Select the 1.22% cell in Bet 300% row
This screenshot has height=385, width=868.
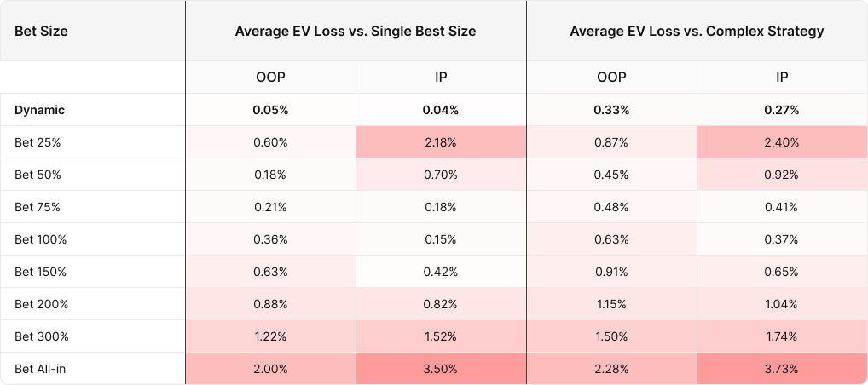270,336
